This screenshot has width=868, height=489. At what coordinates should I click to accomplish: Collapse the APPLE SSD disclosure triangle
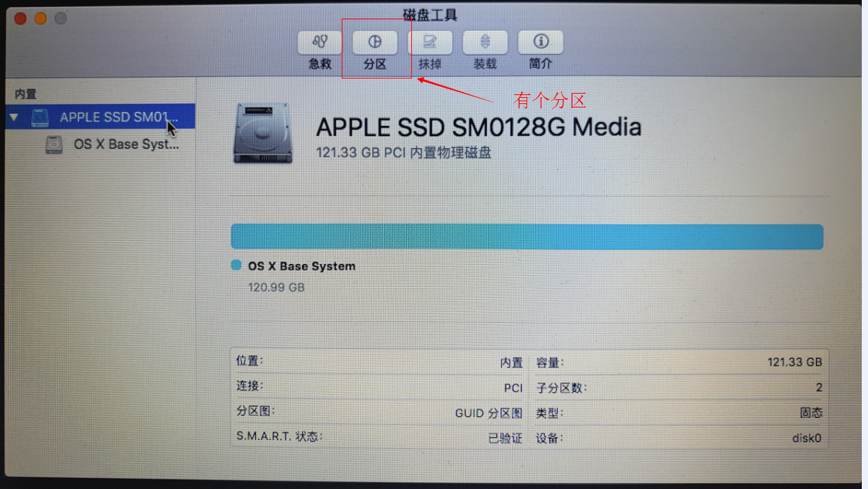pyautogui.click(x=14, y=117)
